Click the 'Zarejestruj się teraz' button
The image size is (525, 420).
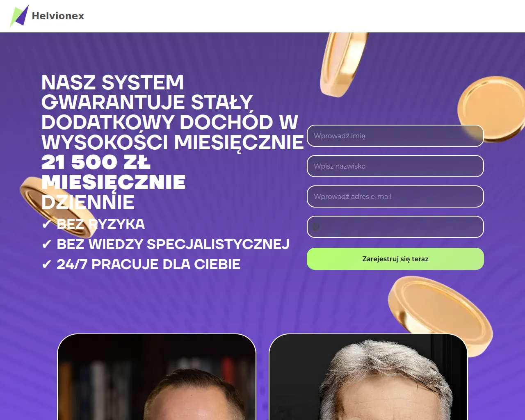[395, 259]
